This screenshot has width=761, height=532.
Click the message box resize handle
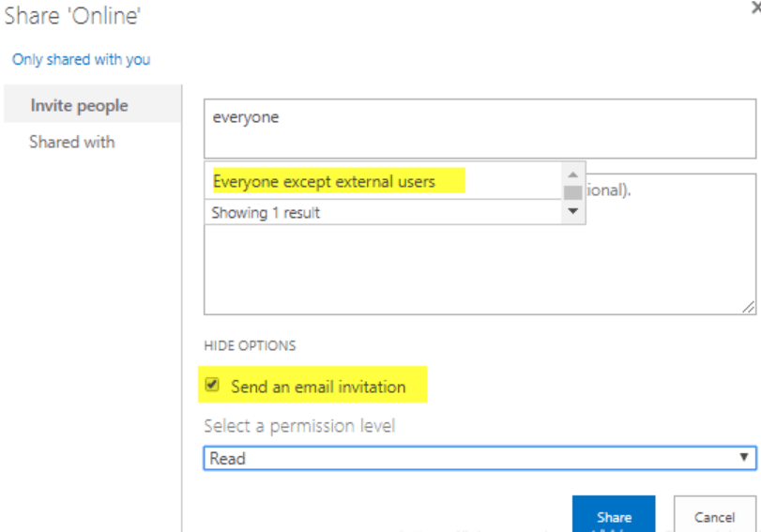coord(748,307)
